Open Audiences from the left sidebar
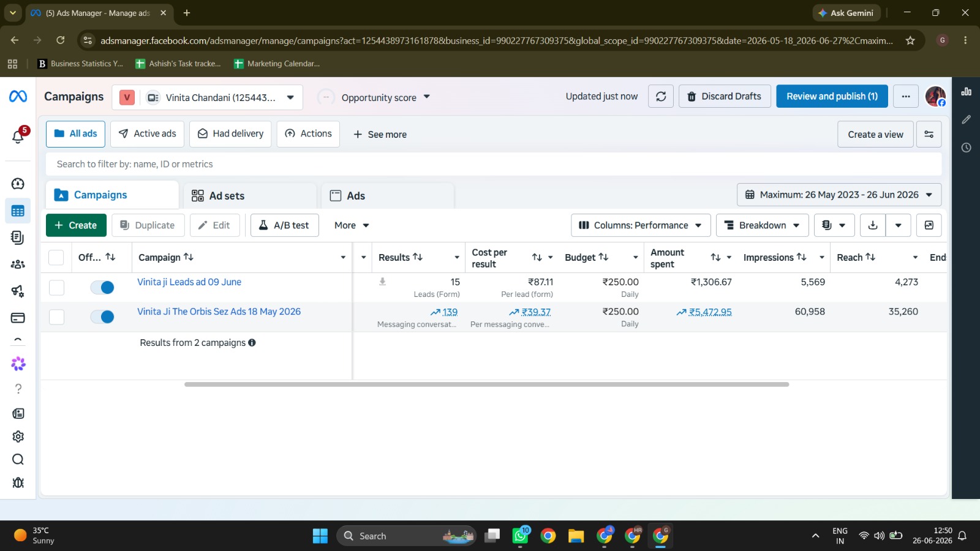Image resolution: width=980 pixels, height=551 pixels. pos(18,264)
